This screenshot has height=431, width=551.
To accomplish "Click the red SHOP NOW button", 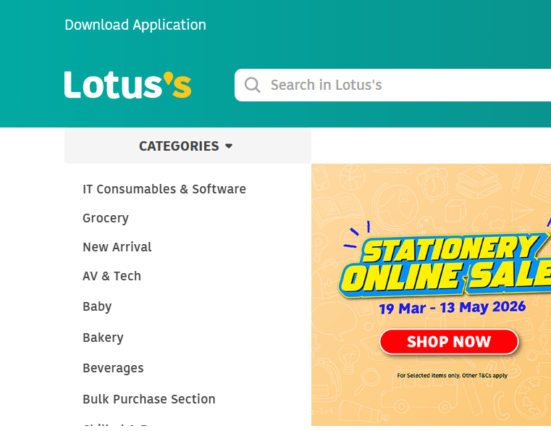I will (x=449, y=341).
